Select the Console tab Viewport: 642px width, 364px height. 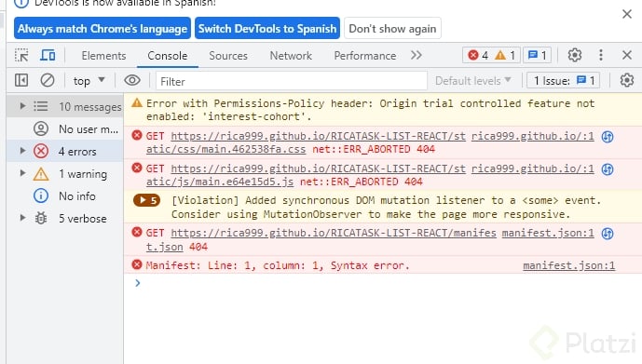(168, 56)
